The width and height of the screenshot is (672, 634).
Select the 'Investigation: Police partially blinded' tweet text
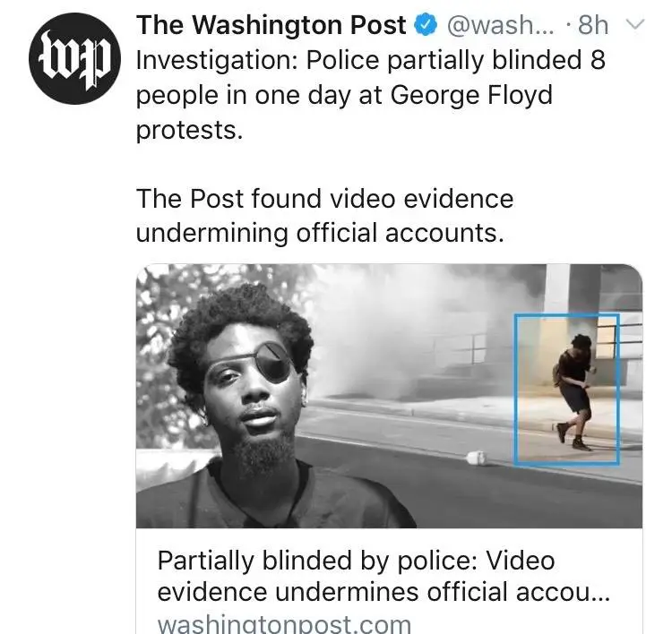(371, 95)
